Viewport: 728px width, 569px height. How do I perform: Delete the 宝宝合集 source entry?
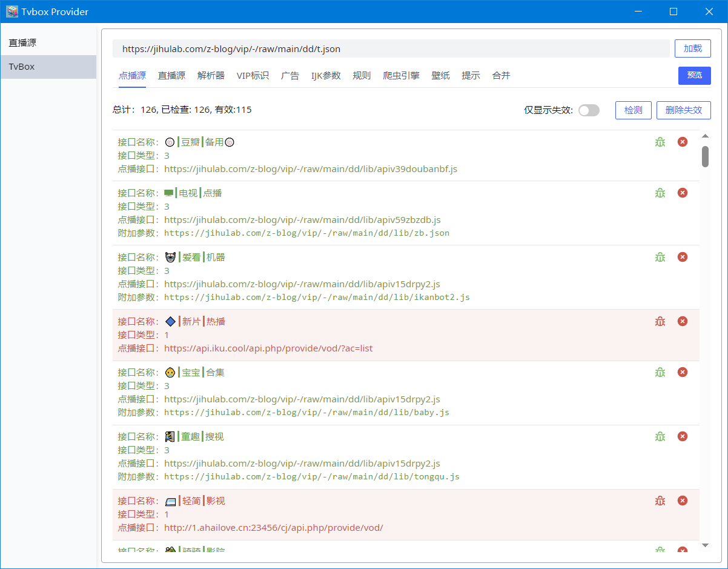683,372
